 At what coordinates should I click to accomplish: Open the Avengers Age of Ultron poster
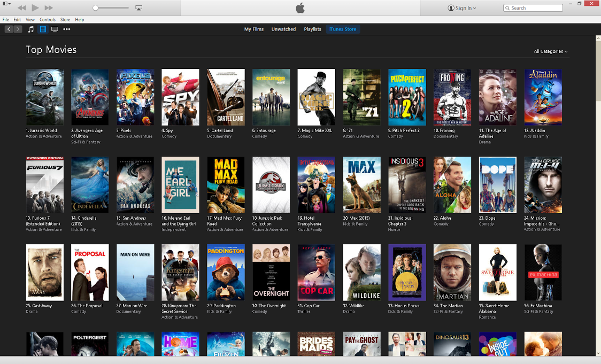pos(90,97)
